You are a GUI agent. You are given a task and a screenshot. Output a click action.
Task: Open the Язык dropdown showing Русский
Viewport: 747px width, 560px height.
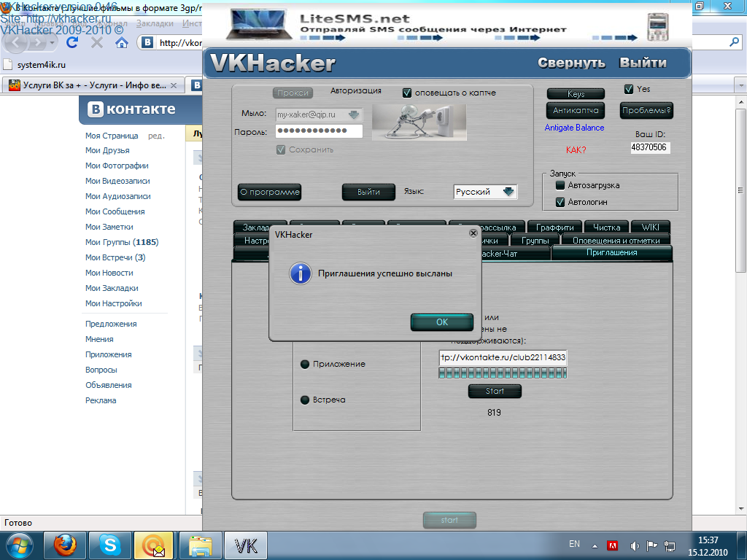[508, 192]
